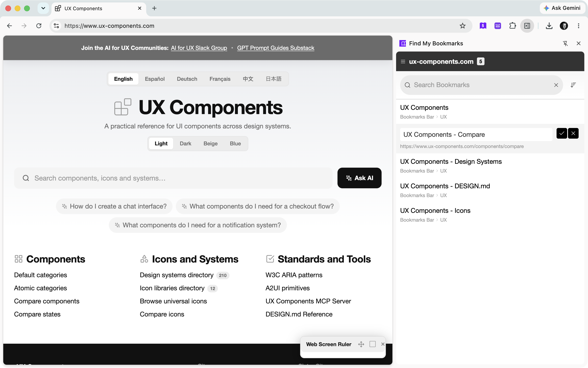Toggle the Web Screen Ruler checkbox

pyautogui.click(x=372, y=344)
